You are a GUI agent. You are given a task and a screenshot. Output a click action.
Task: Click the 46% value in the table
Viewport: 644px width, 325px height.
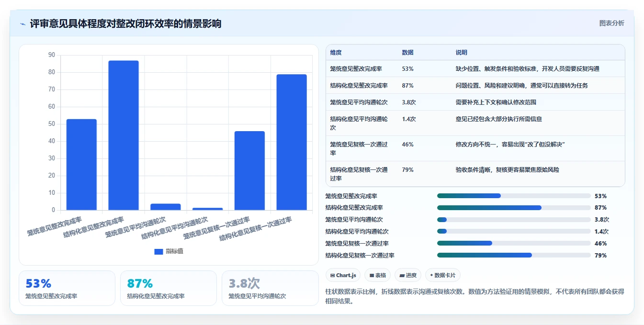407,144
